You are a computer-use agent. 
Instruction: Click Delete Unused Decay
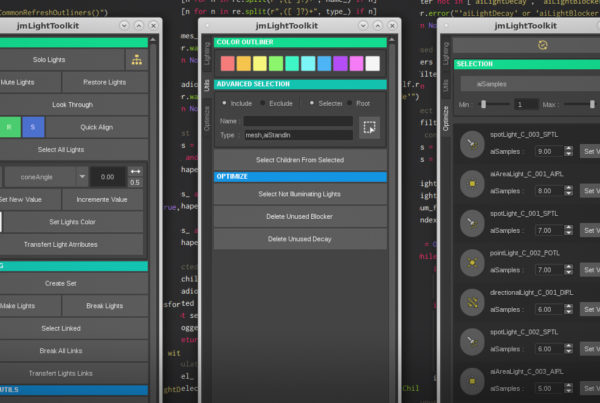tap(300, 239)
